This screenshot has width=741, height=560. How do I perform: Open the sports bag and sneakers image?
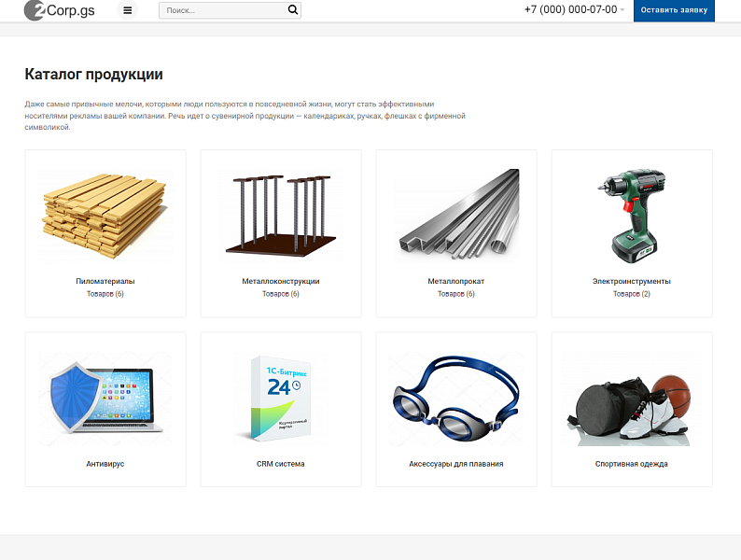[632, 397]
